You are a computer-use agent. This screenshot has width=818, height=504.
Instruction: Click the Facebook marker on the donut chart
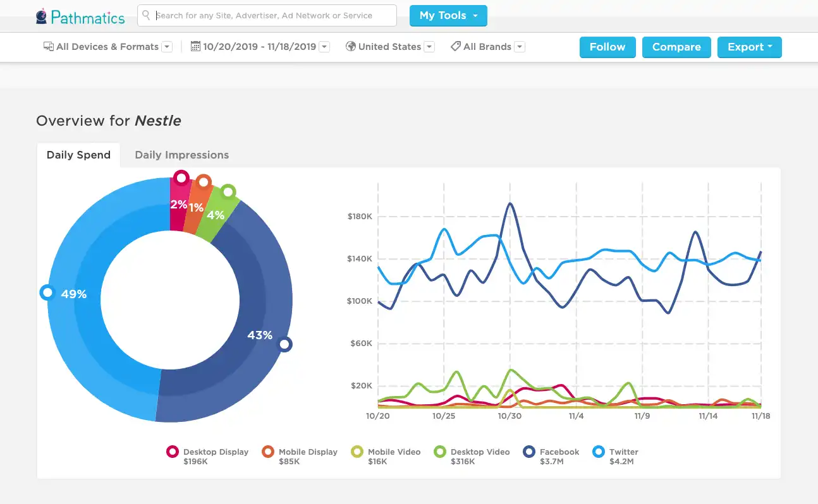pos(285,344)
